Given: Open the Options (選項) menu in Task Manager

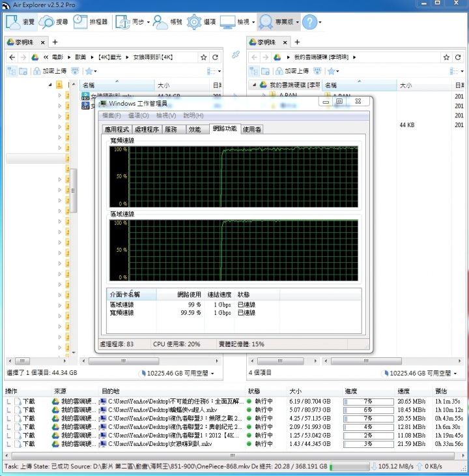Looking at the screenshot, I should point(138,115).
